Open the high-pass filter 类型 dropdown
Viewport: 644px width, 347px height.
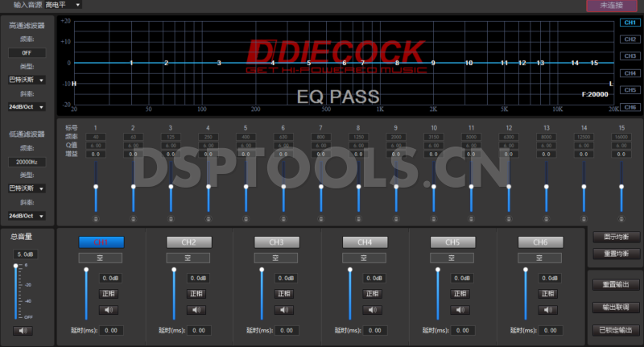(27, 80)
